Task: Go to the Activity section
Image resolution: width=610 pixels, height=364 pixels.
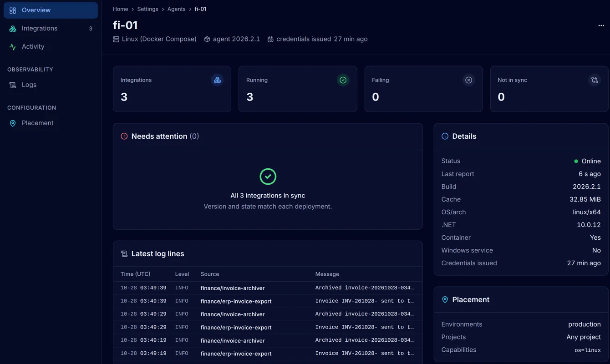Action: point(51,46)
